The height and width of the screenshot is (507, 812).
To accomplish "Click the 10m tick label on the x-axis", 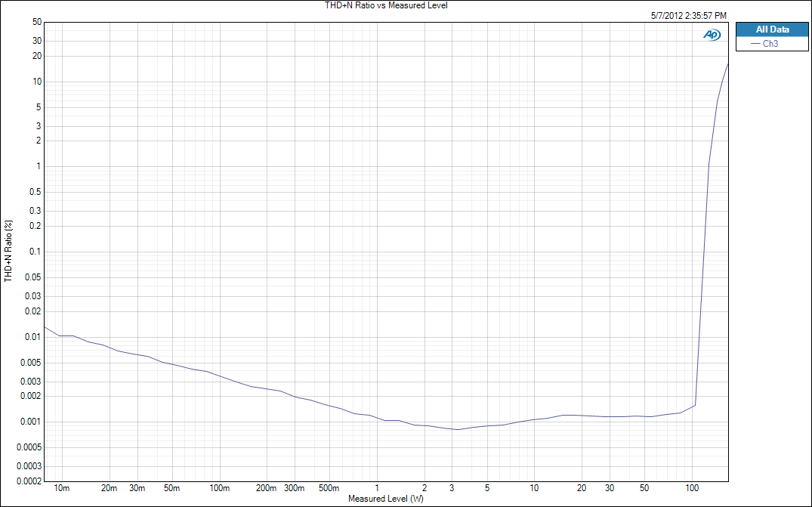I will pos(62,488).
